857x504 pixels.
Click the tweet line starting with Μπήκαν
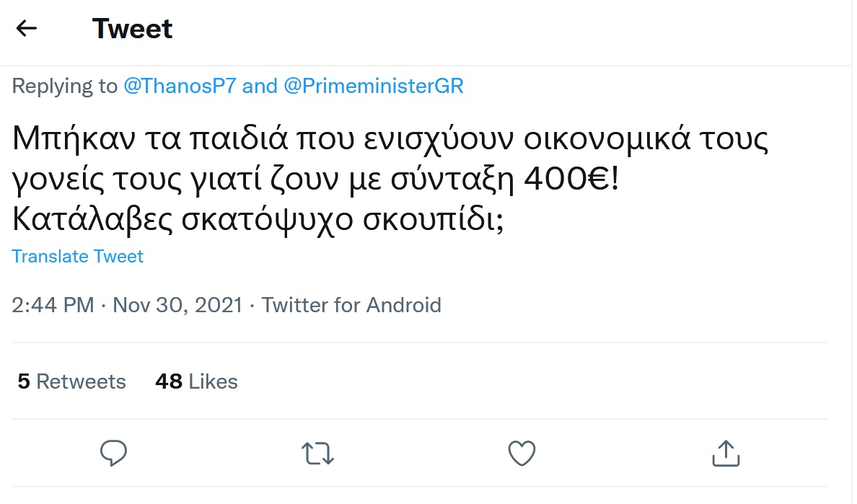click(x=390, y=139)
